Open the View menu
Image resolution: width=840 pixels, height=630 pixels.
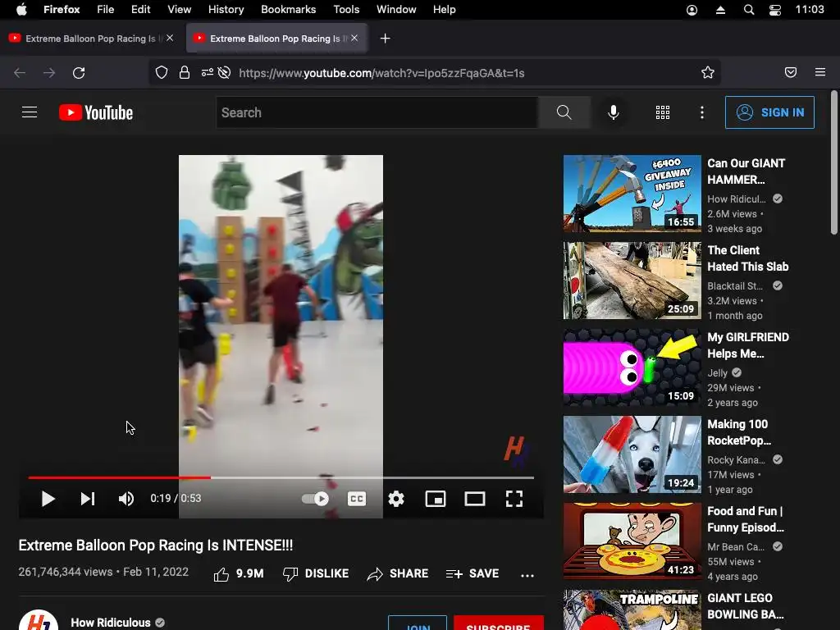click(179, 10)
